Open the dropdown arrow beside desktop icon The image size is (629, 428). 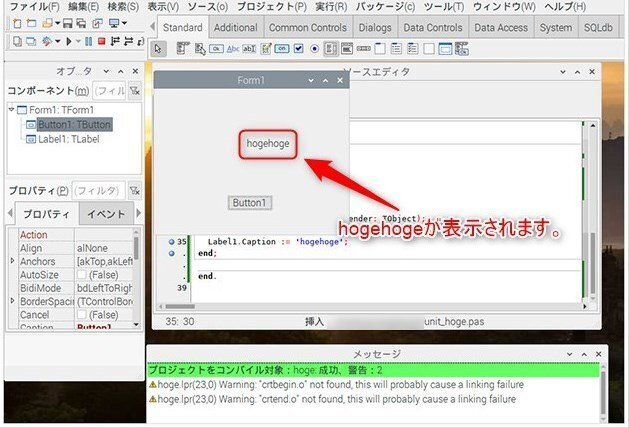(124, 24)
